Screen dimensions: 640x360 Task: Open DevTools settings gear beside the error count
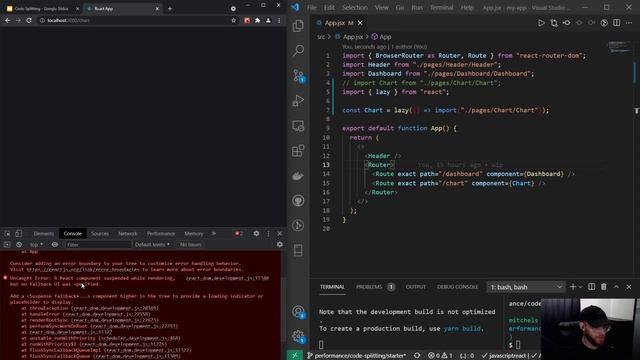point(256,233)
